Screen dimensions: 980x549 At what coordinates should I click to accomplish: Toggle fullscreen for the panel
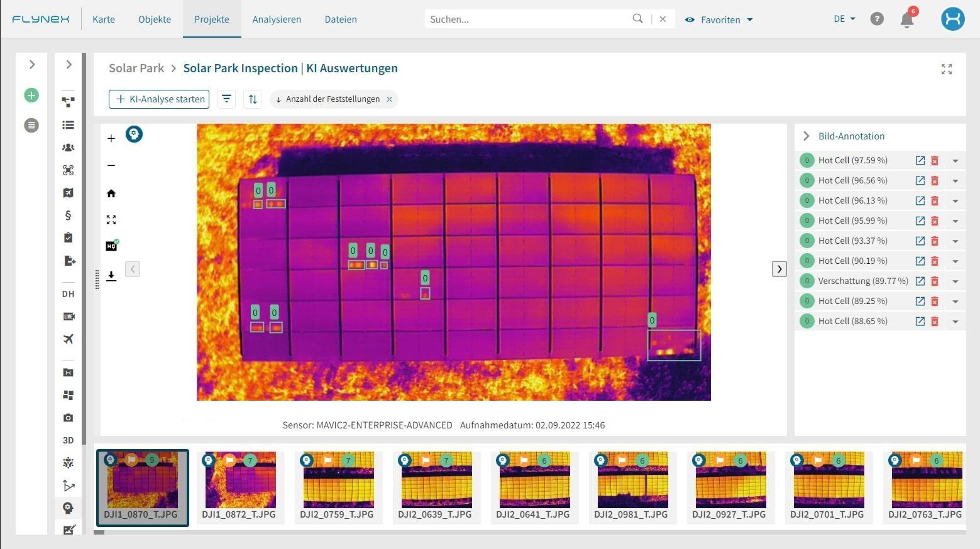coord(946,69)
